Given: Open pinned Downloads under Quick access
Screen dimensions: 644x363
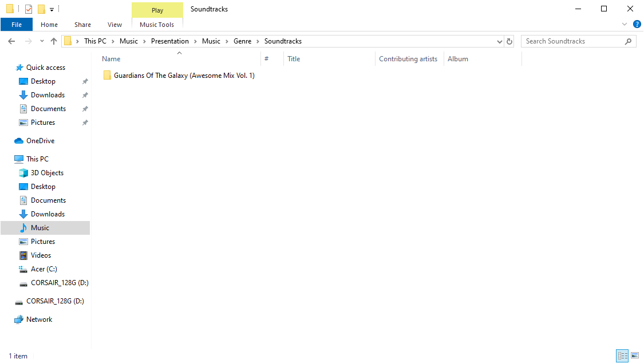Looking at the screenshot, I should click(48, 95).
